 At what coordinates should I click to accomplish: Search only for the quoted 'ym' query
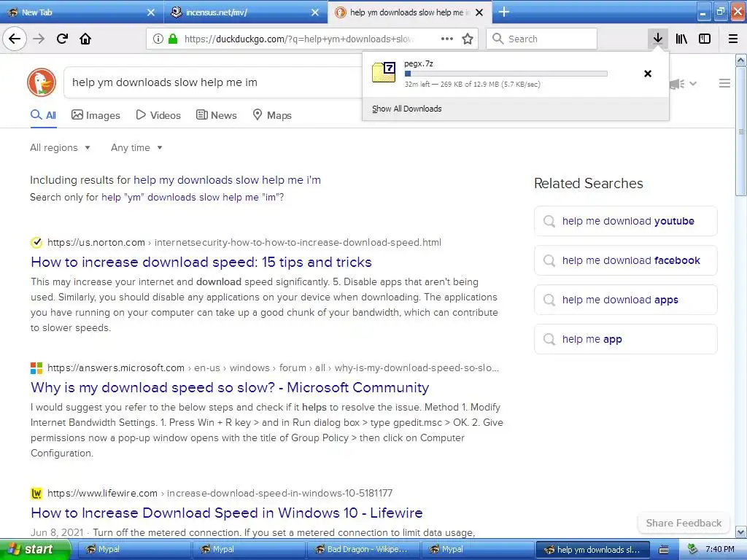tap(193, 197)
